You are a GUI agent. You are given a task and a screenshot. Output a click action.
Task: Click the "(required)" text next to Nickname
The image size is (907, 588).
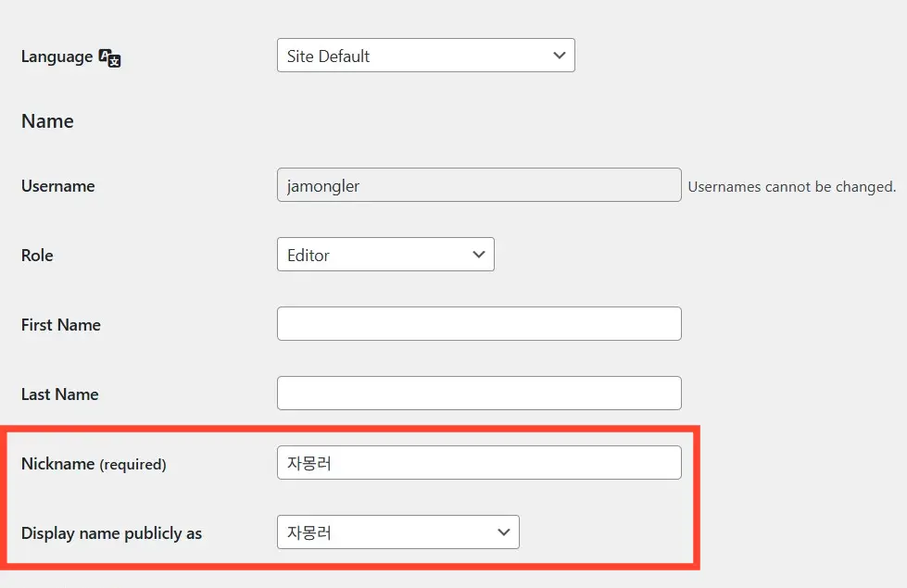[132, 465]
